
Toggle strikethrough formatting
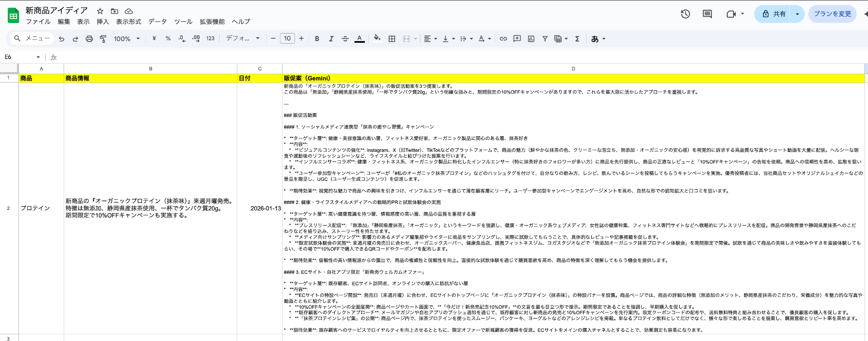point(345,39)
